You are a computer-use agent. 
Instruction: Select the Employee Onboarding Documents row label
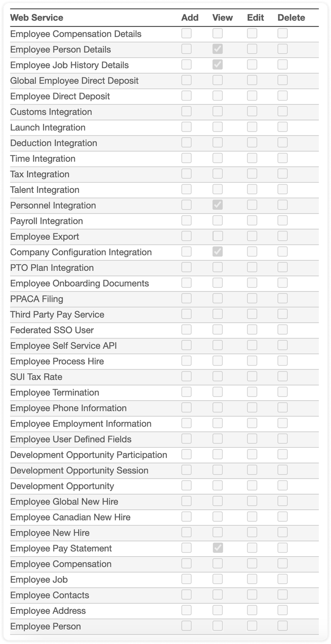(80, 283)
